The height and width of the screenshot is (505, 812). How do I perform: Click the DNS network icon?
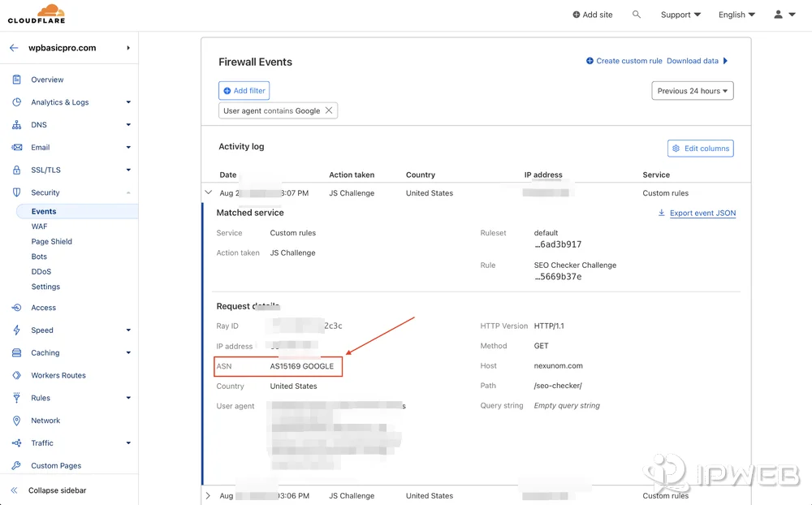click(x=16, y=125)
